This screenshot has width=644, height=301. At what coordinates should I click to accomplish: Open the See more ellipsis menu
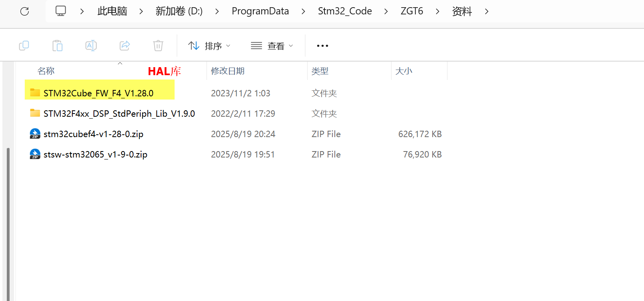(322, 46)
